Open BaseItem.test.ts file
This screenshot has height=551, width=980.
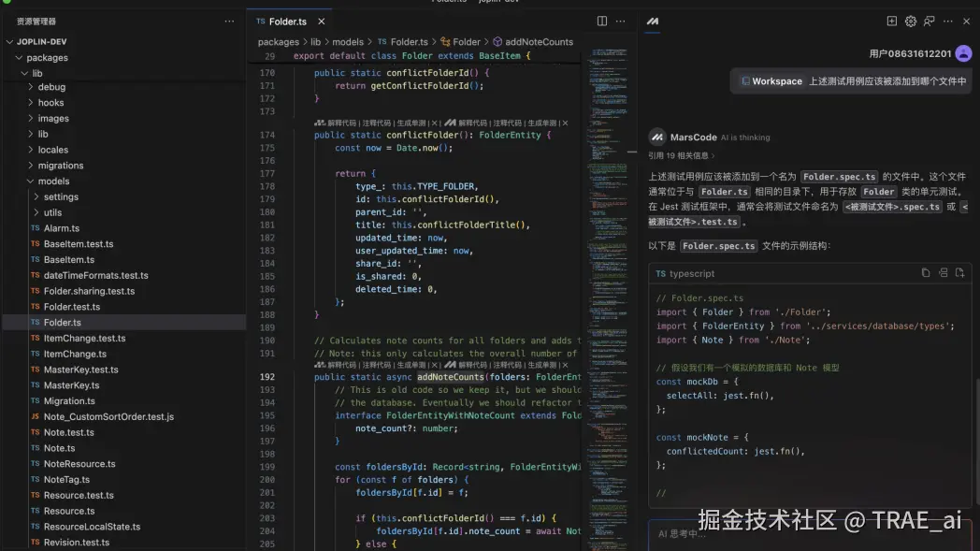tap(123, 244)
